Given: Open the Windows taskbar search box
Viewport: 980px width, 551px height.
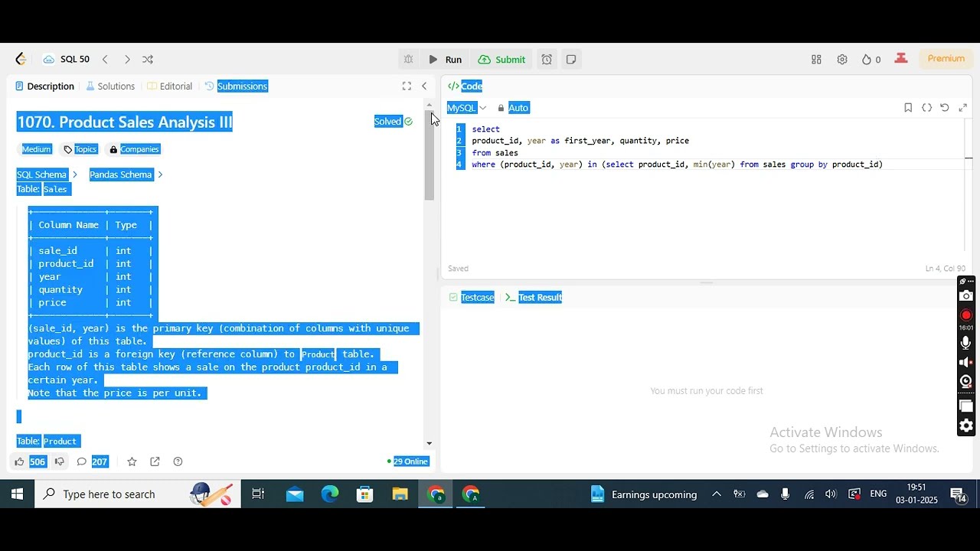Looking at the screenshot, I should tap(138, 494).
